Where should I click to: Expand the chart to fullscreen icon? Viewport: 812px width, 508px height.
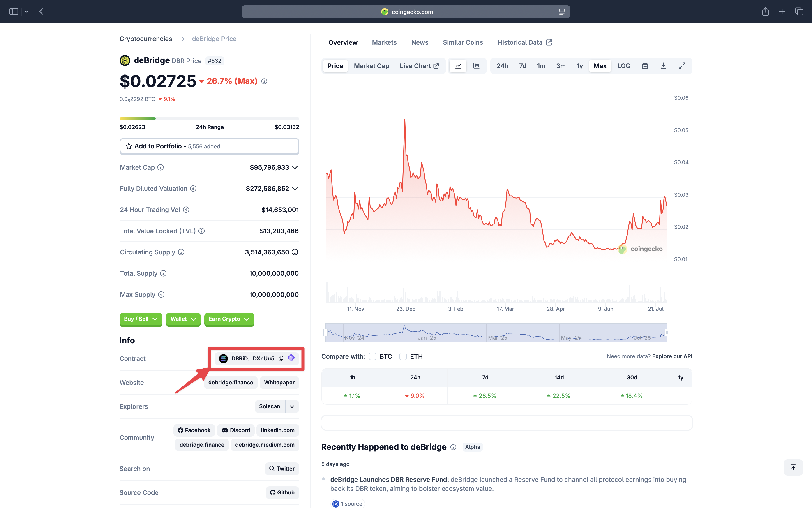(682, 66)
